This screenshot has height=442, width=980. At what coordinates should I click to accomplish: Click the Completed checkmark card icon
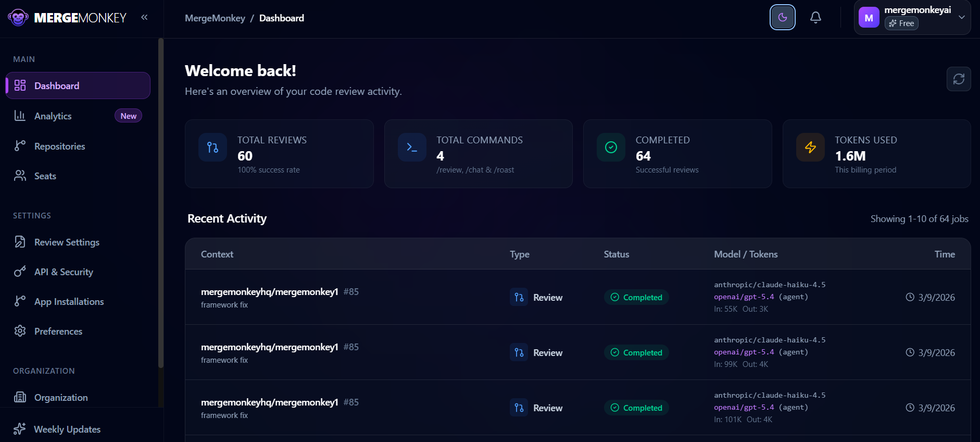(611, 148)
